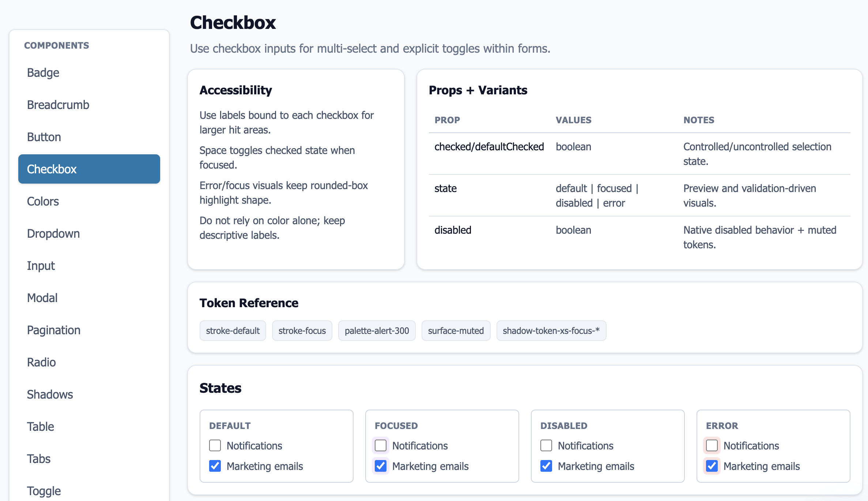868x501 pixels.
Task: Uncheck Marketing emails in the ERROR state card
Action: coord(712,466)
